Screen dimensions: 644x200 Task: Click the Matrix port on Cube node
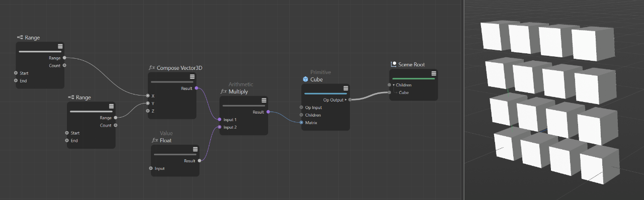(x=301, y=123)
